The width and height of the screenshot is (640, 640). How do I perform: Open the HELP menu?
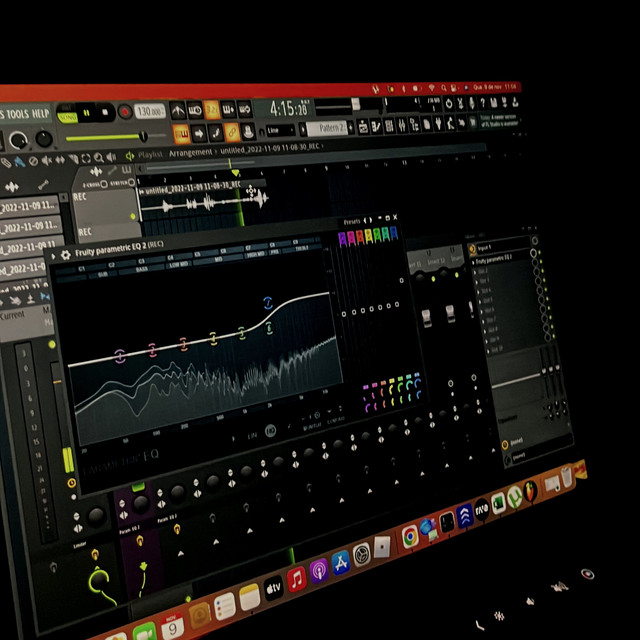(x=41, y=113)
